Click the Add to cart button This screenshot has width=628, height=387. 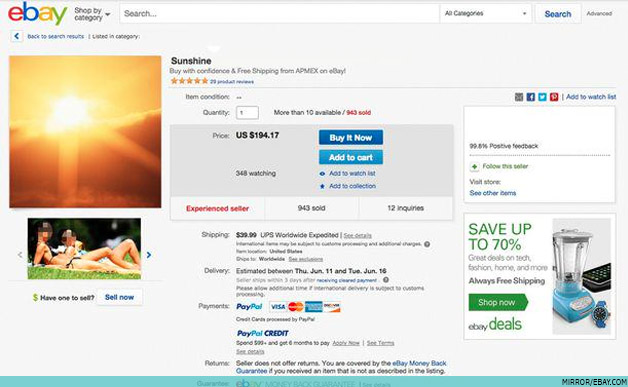click(351, 157)
